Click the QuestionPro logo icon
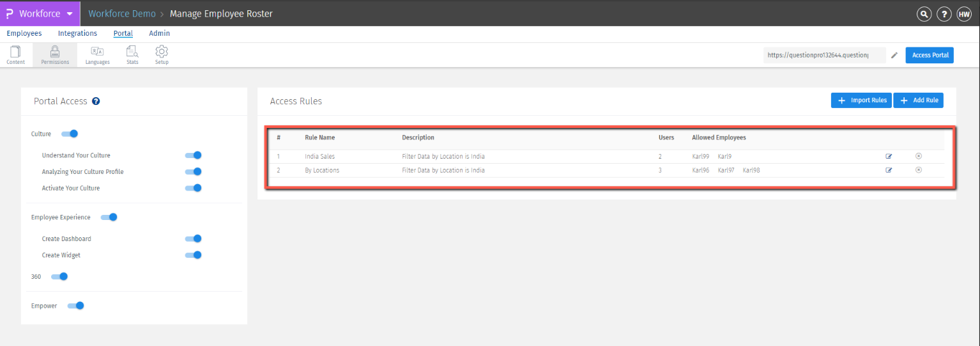This screenshot has width=980, height=346. 9,13
